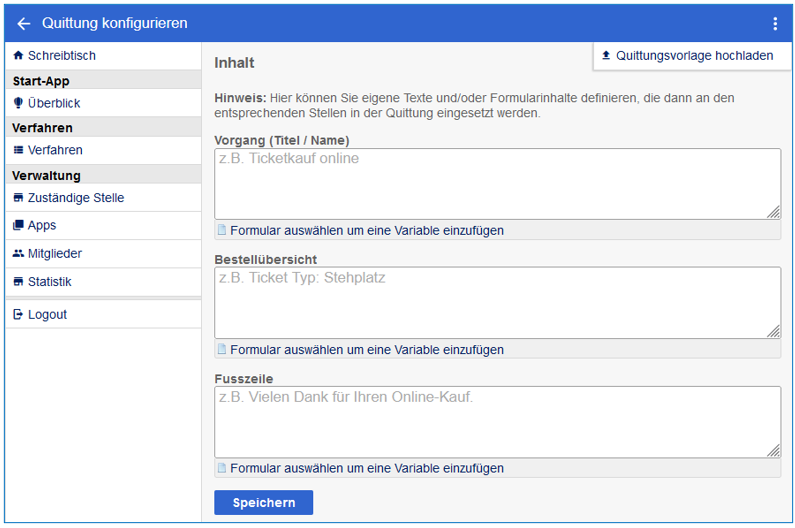The width and height of the screenshot is (795, 528).
Task: Click the back arrow in header
Action: (x=24, y=23)
